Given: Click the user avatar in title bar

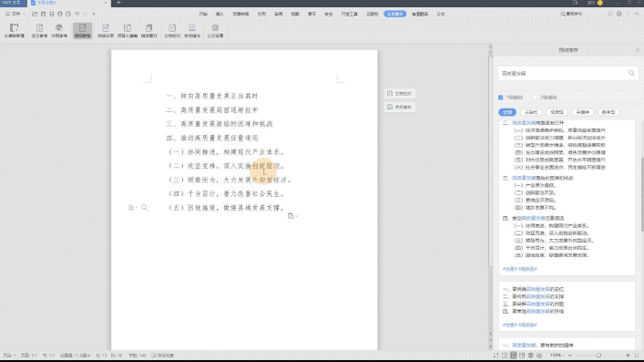Looking at the screenshot, I should (x=600, y=3).
